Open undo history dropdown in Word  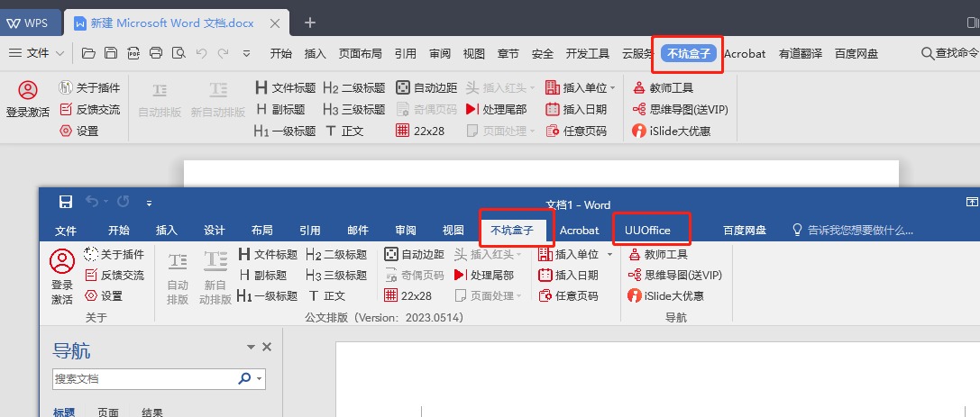[106, 202]
